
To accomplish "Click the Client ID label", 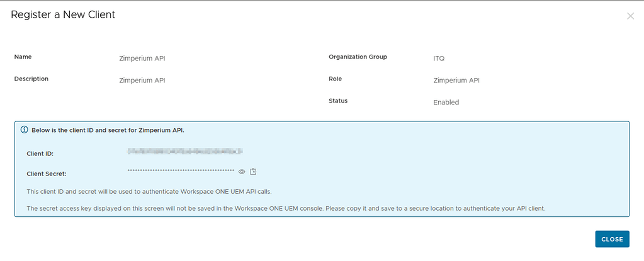I will click(40, 154).
